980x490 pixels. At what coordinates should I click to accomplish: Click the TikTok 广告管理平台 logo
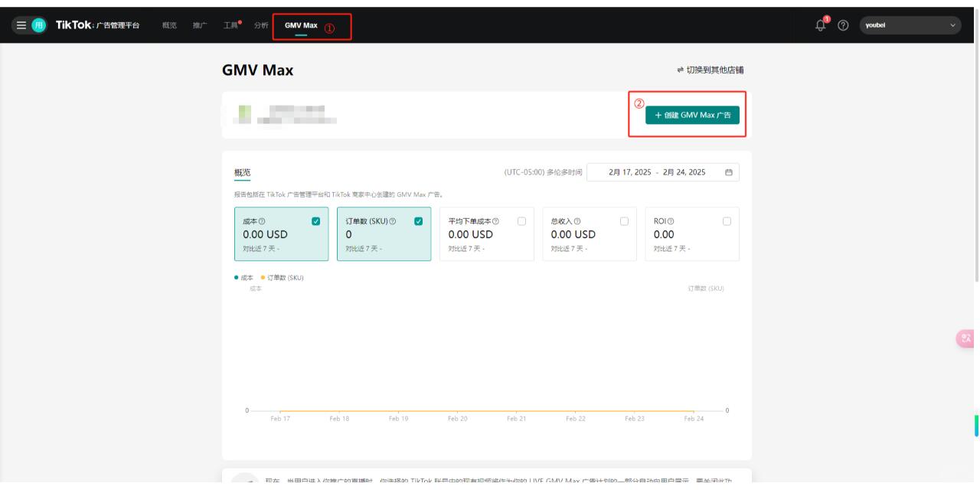click(98, 25)
